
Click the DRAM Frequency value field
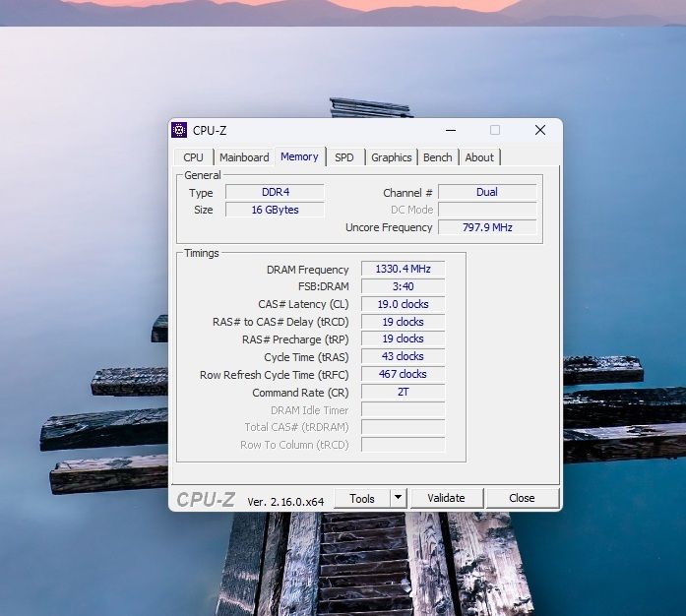coord(403,269)
